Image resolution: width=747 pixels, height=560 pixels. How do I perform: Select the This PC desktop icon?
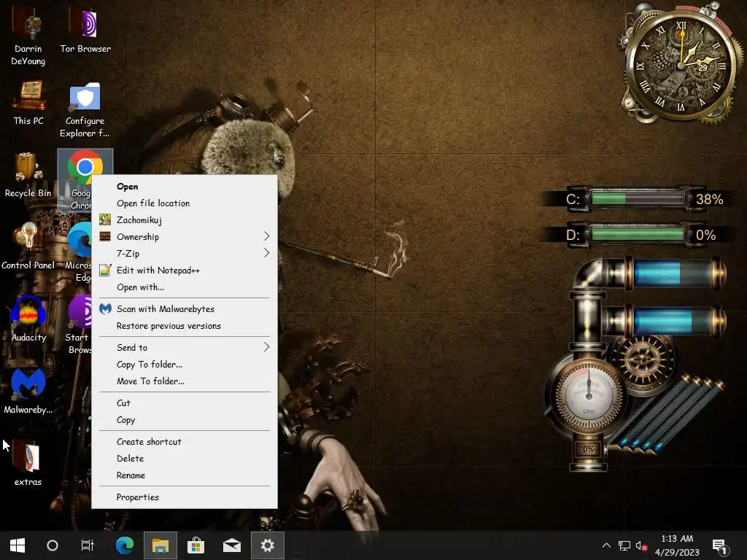[28, 102]
